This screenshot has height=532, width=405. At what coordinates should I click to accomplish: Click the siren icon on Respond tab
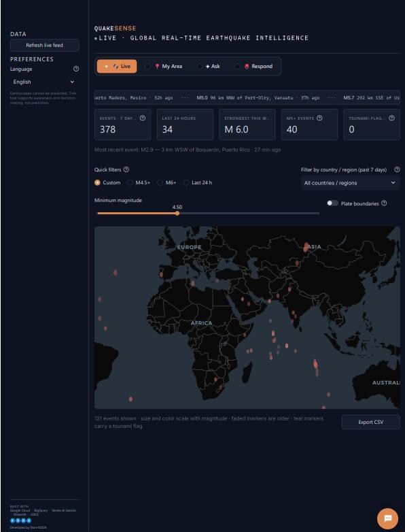click(x=247, y=66)
